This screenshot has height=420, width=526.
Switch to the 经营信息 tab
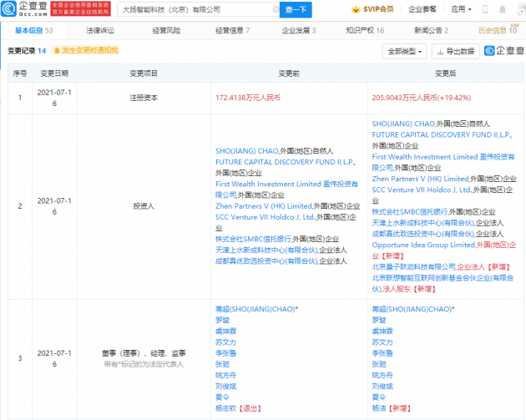(232, 31)
